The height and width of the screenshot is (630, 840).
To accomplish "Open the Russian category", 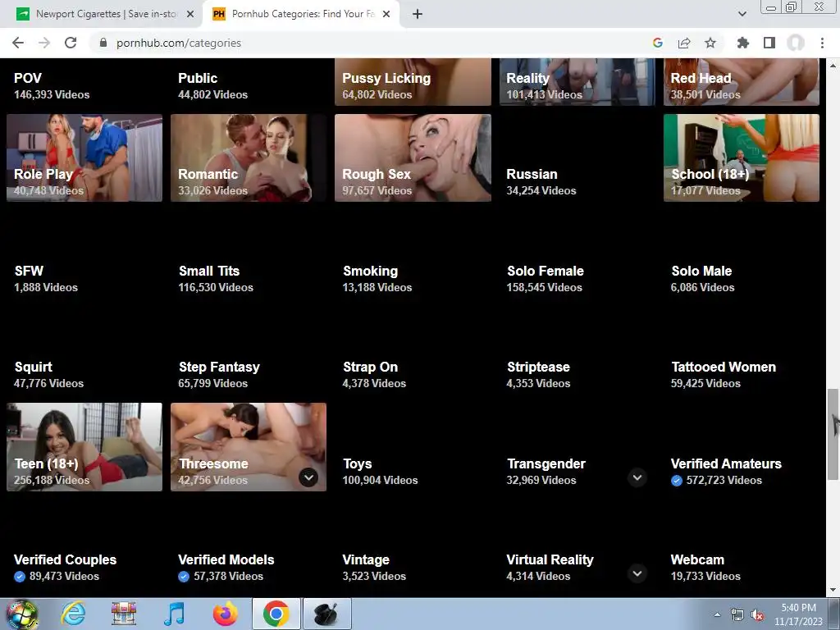I will 532,174.
